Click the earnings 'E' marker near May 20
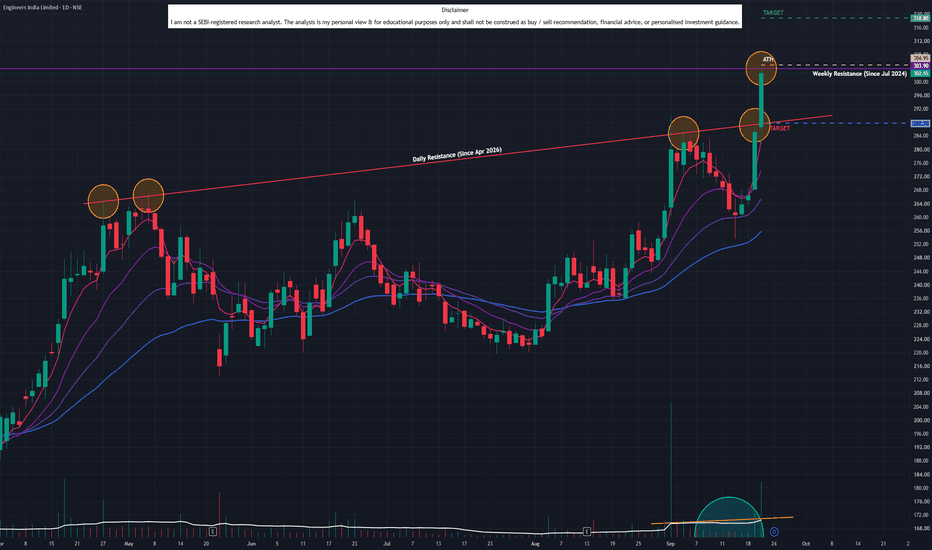 pos(213,531)
